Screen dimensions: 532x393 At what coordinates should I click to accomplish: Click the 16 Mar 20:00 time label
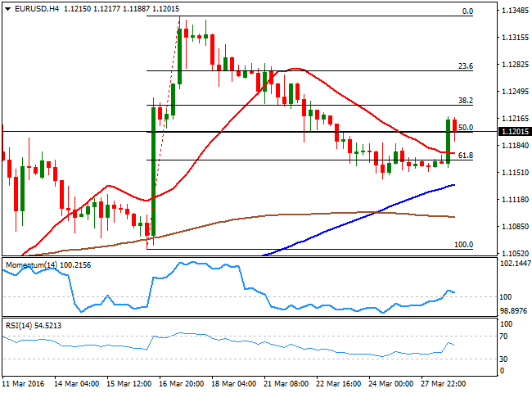(x=181, y=384)
